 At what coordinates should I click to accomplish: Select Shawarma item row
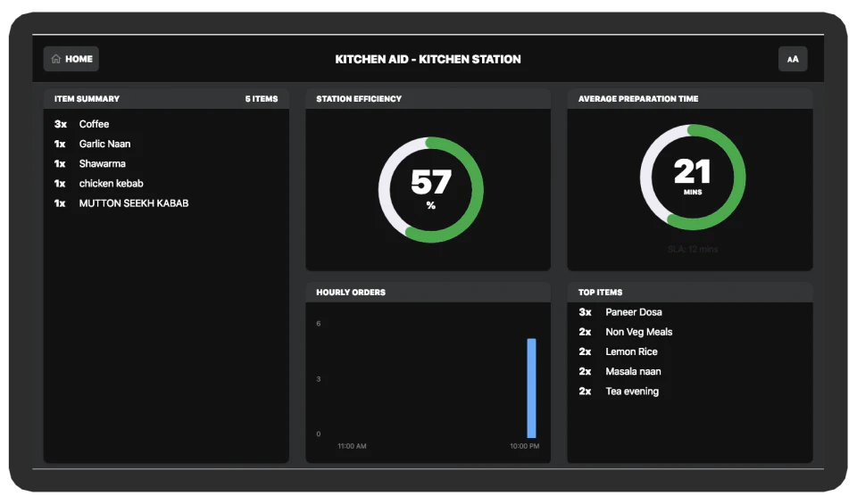pyautogui.click(x=166, y=163)
